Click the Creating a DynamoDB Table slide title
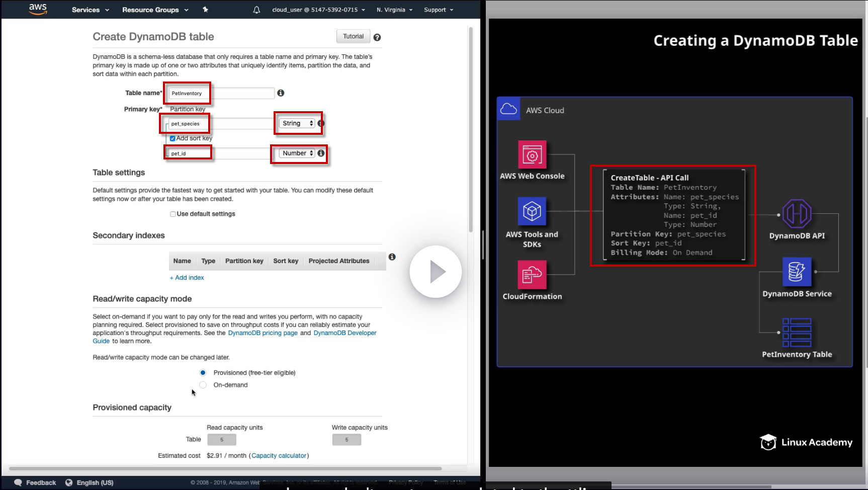 755,41
